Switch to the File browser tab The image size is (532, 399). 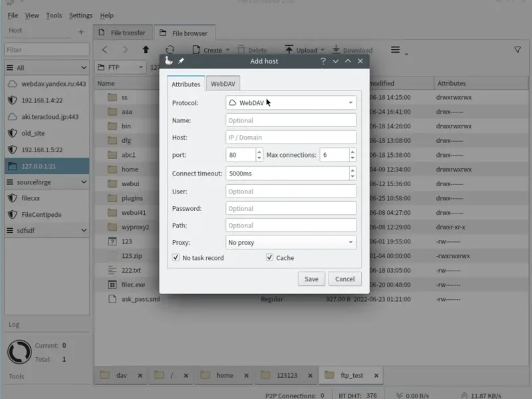(185, 33)
